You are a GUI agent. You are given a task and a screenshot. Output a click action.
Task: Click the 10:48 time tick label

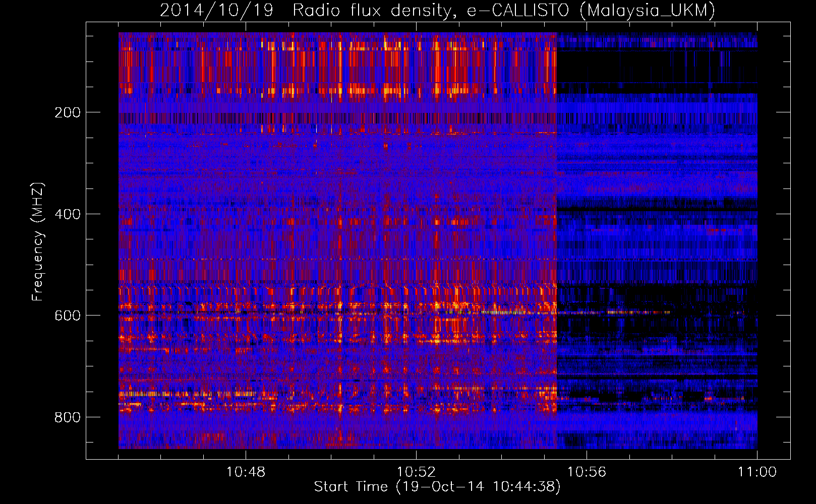[246, 472]
